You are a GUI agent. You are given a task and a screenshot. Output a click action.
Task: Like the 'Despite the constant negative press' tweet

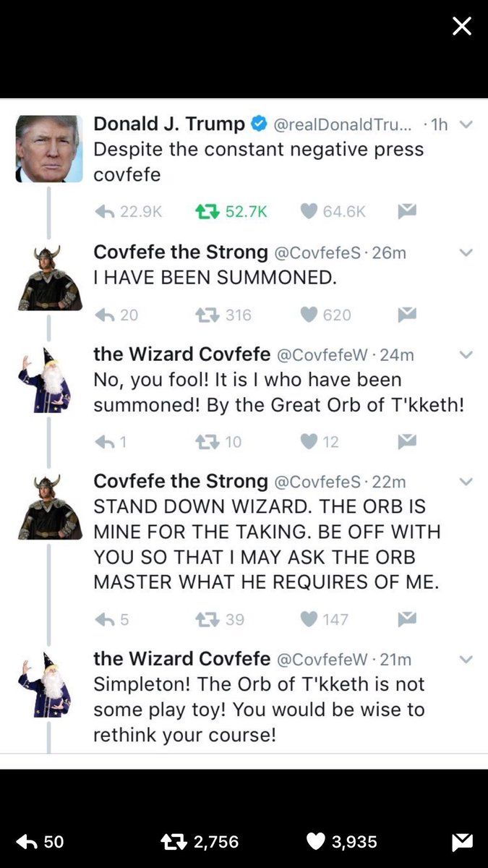tap(309, 211)
